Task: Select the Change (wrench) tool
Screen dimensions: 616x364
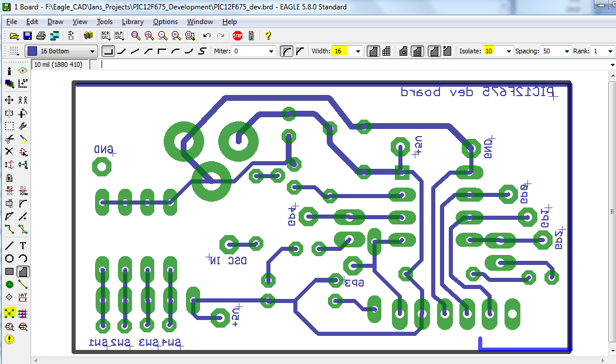Action: (23, 126)
